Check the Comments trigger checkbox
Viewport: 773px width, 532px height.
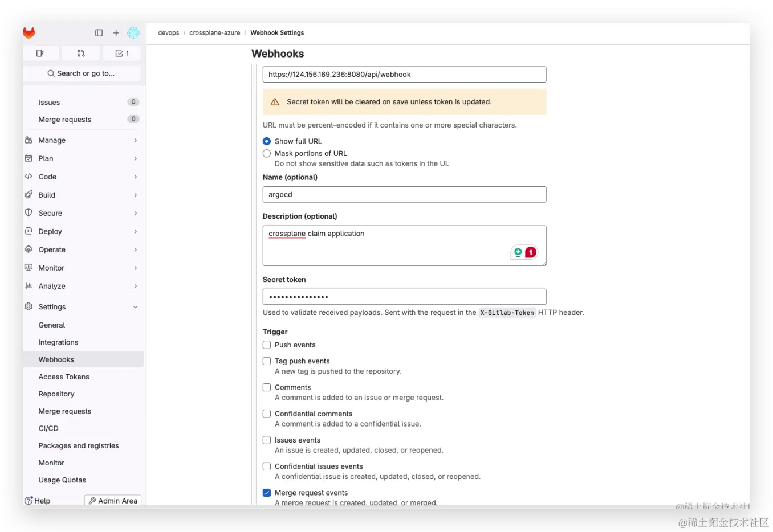pos(267,387)
